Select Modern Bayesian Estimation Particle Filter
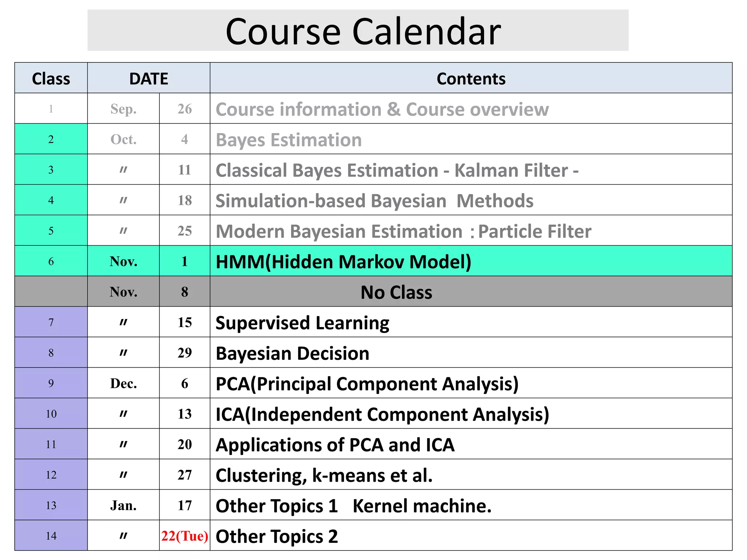Screen dimensions: 747x560 pyautogui.click(x=403, y=232)
